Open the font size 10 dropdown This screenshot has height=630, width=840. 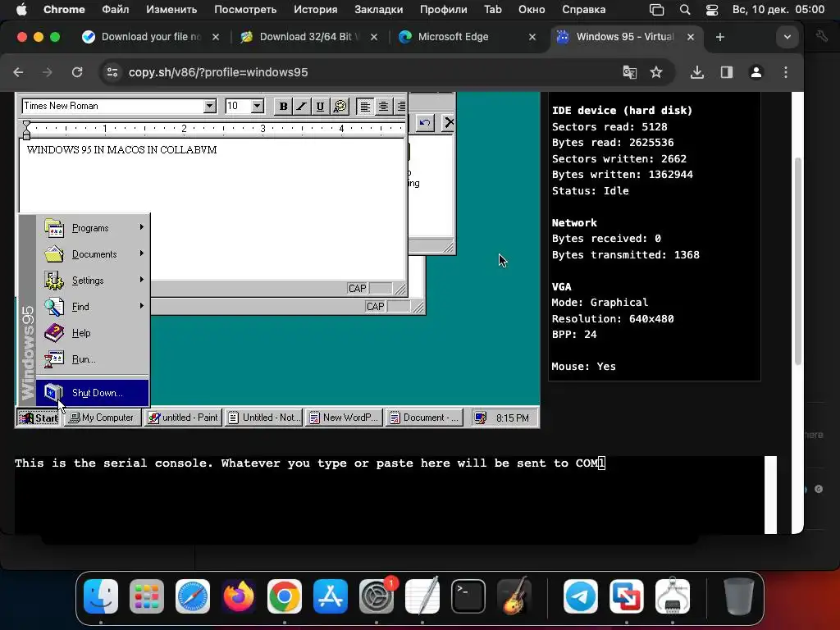[257, 106]
